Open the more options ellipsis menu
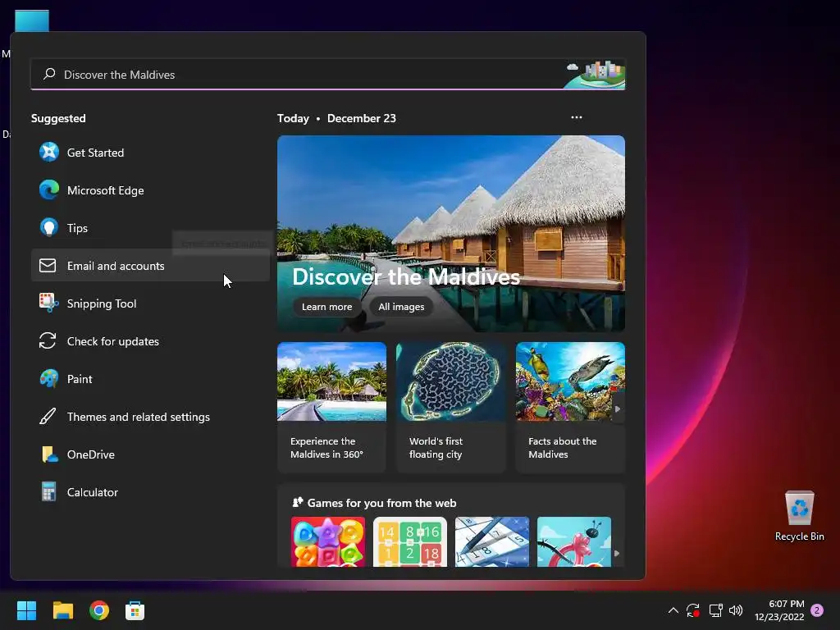This screenshot has width=840, height=630. coord(577,117)
